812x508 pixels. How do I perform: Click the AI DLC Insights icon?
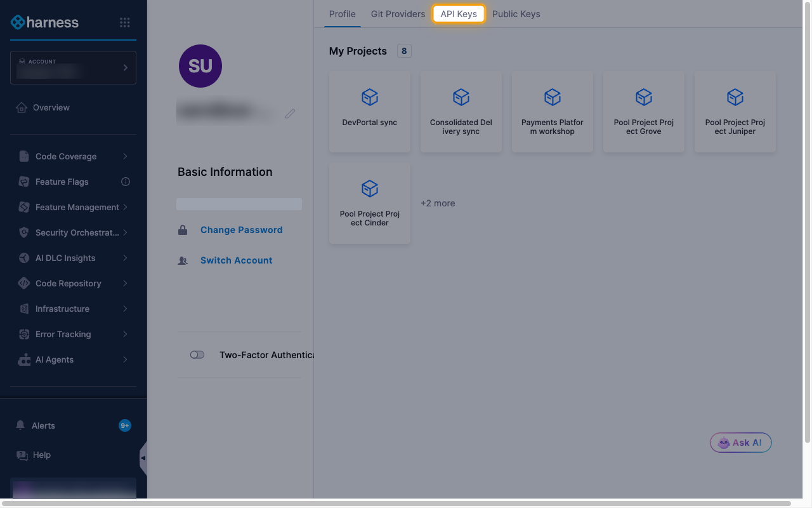pyautogui.click(x=24, y=258)
